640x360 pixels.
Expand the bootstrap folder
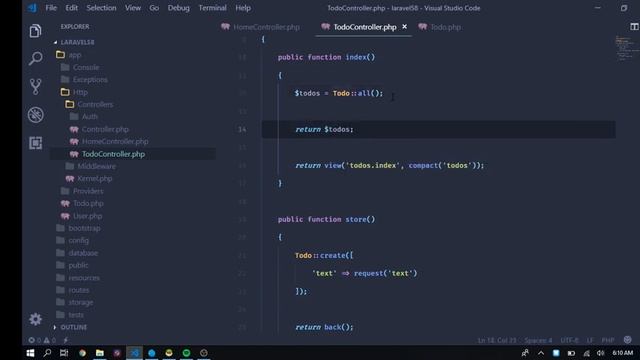click(x=84, y=228)
